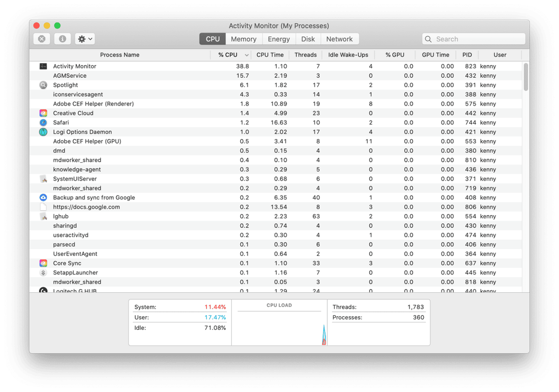559x392 pixels.
Task: Select the parsecd process row
Action: click(276, 244)
